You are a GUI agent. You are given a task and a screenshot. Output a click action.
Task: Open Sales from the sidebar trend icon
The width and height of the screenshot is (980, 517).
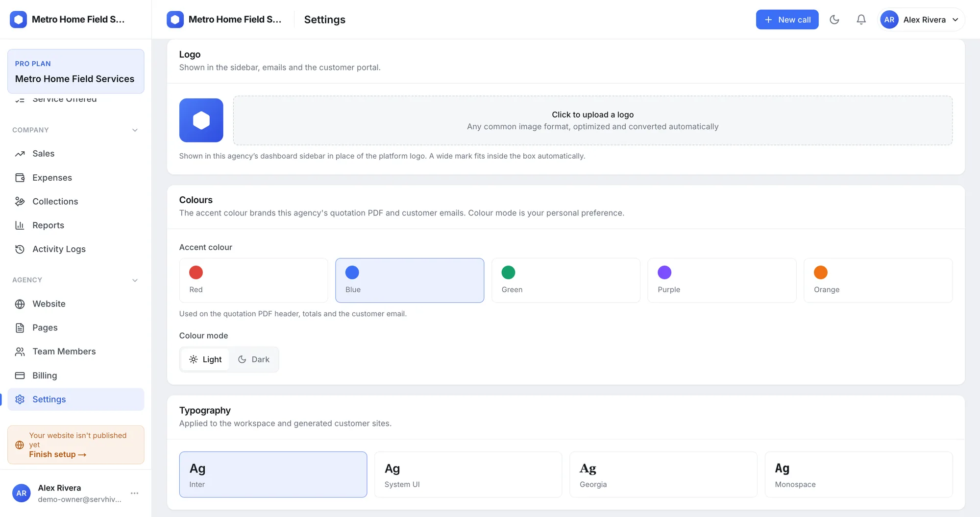point(20,154)
